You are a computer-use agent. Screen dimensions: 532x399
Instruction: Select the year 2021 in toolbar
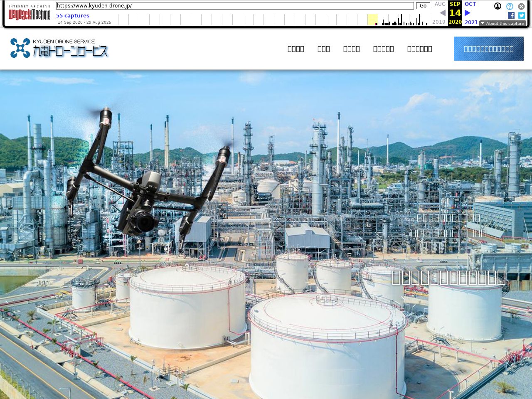[x=471, y=22]
